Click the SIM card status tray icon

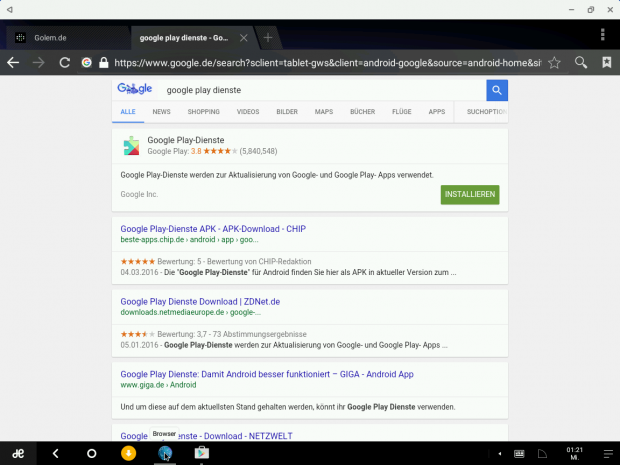click(542, 454)
